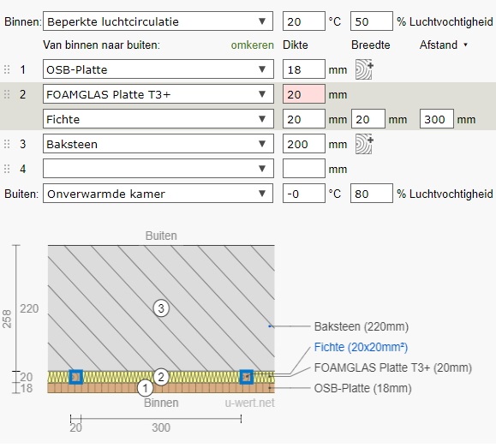496x448 pixels.
Task: Grab the drag handle of layer 1
Action: (7, 69)
